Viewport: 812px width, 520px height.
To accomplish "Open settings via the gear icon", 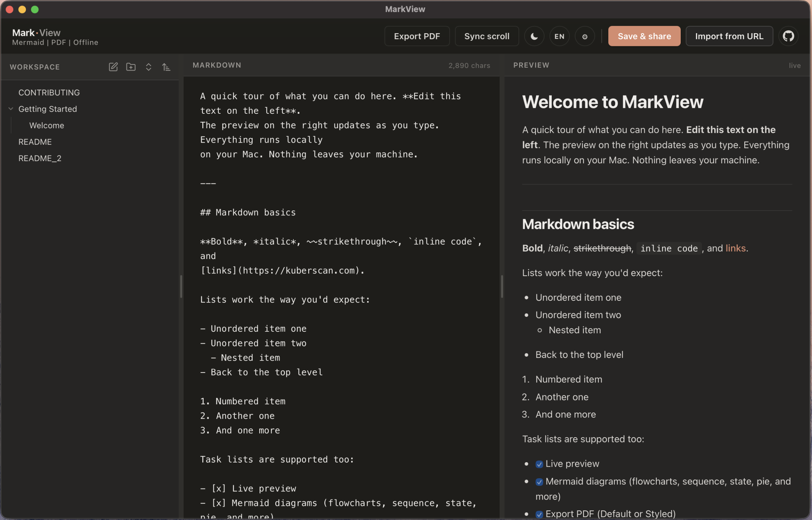I will tap(585, 36).
